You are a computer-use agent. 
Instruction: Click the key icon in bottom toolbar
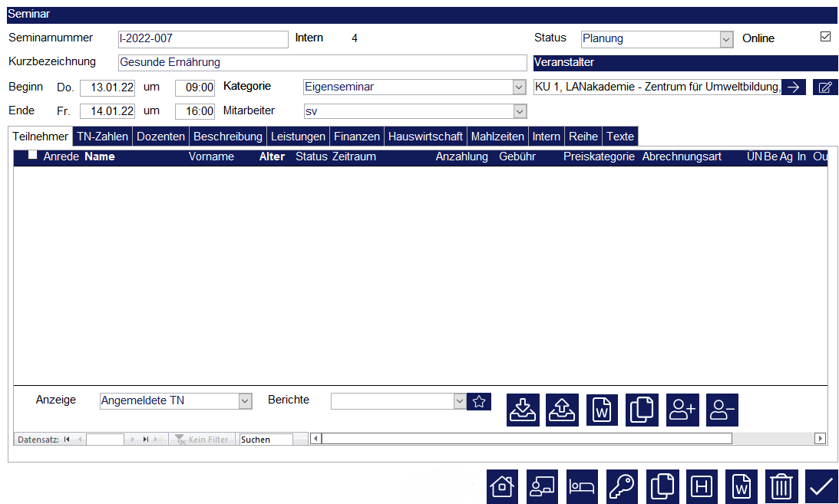click(622, 487)
